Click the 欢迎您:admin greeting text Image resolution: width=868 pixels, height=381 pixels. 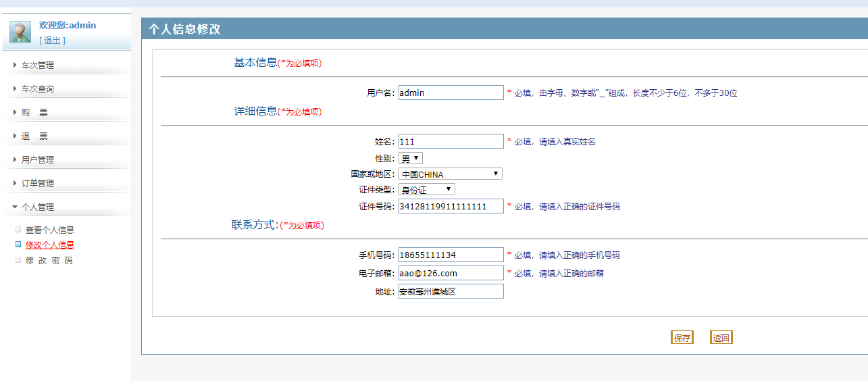point(68,25)
